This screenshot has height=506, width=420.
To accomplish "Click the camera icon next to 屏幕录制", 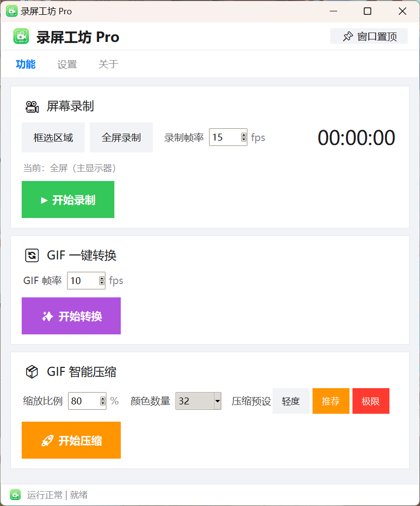I will (32, 107).
